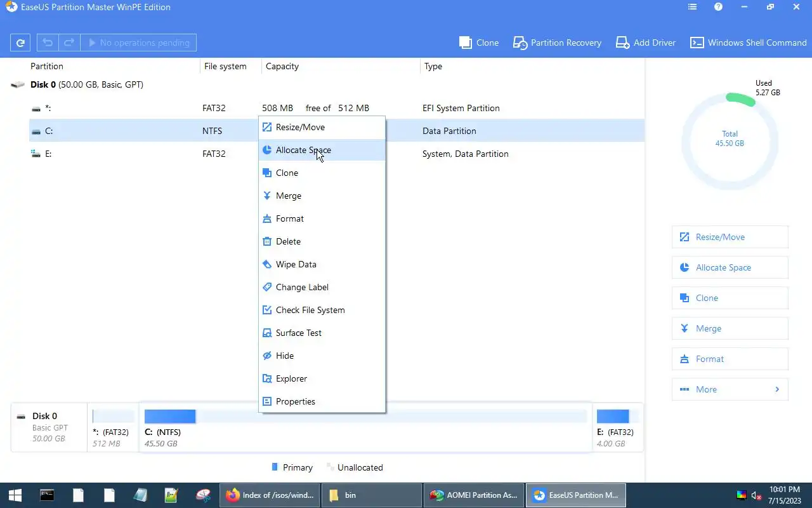The image size is (812, 508).
Task: Click the File system column header
Action: [225, 66]
